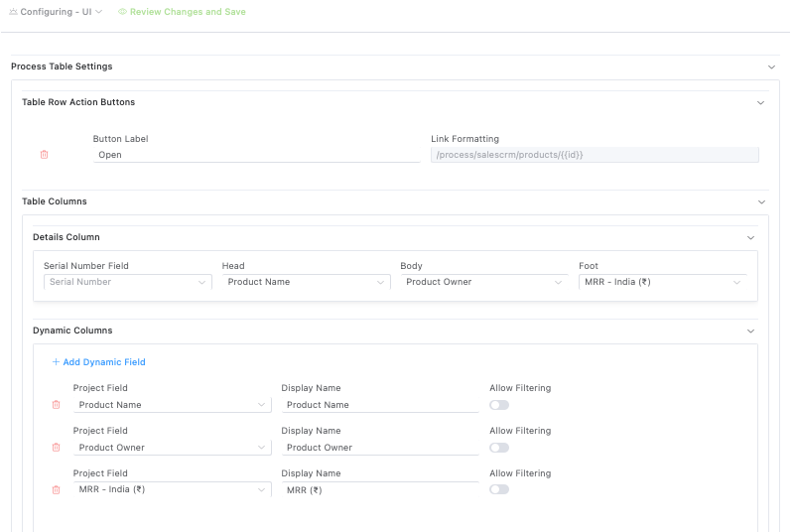Open the Project Field dropdown for Product Name
Viewport: 795px width, 532px height.
coord(173,405)
